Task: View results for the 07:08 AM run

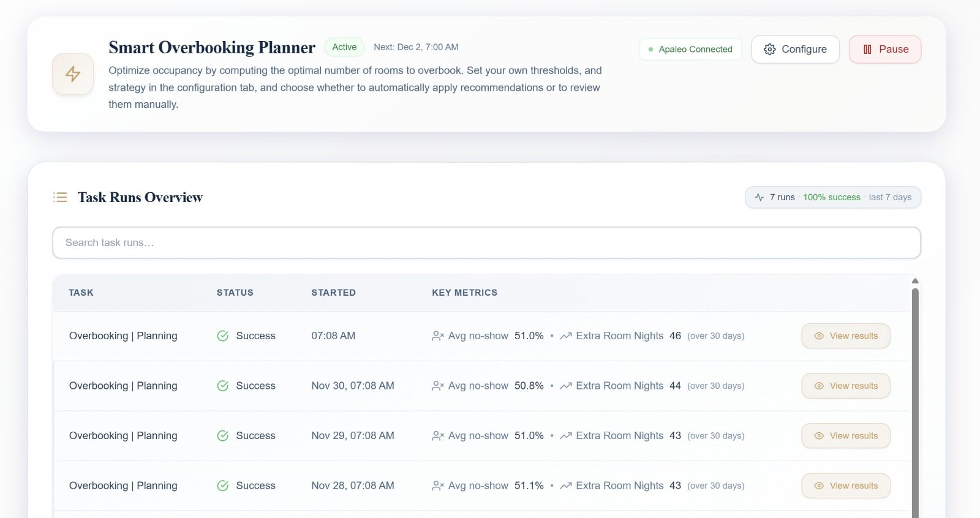Action: tap(845, 336)
